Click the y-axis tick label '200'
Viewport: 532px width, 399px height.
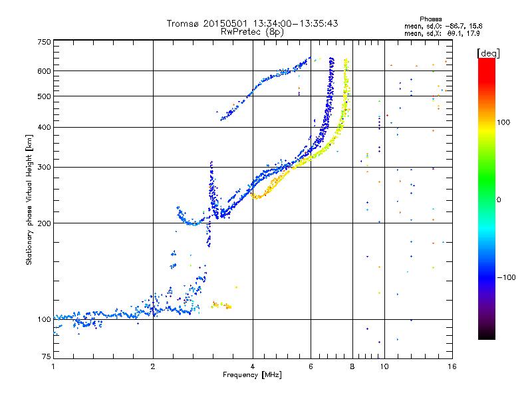[x=44, y=223]
